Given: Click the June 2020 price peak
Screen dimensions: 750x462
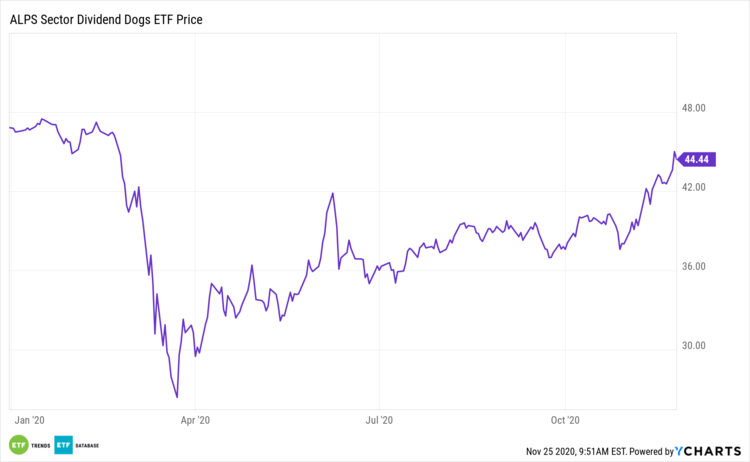Looking at the screenshot, I should coord(333,194).
